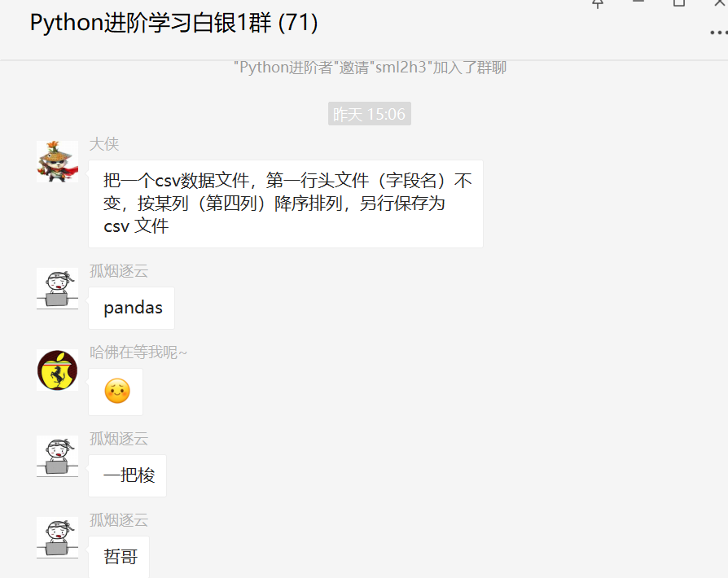Click the sml2h3 invite system notice
The height and width of the screenshot is (578, 728).
tap(370, 68)
